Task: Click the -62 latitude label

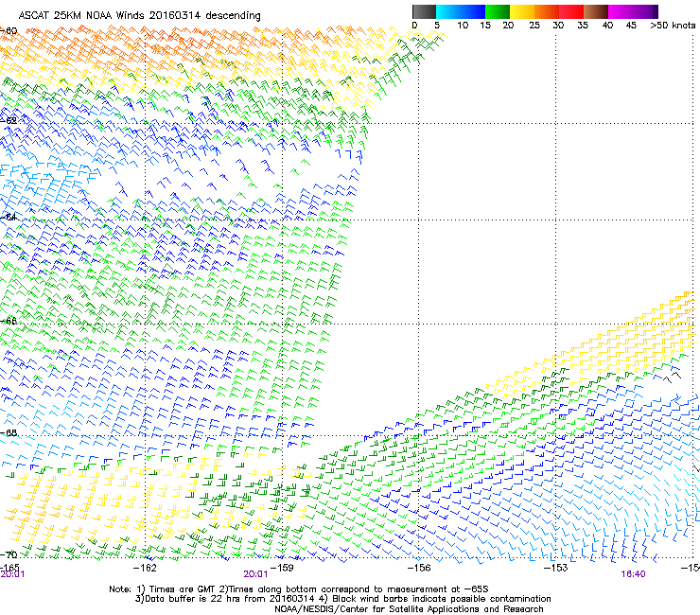Action: (x=9, y=121)
